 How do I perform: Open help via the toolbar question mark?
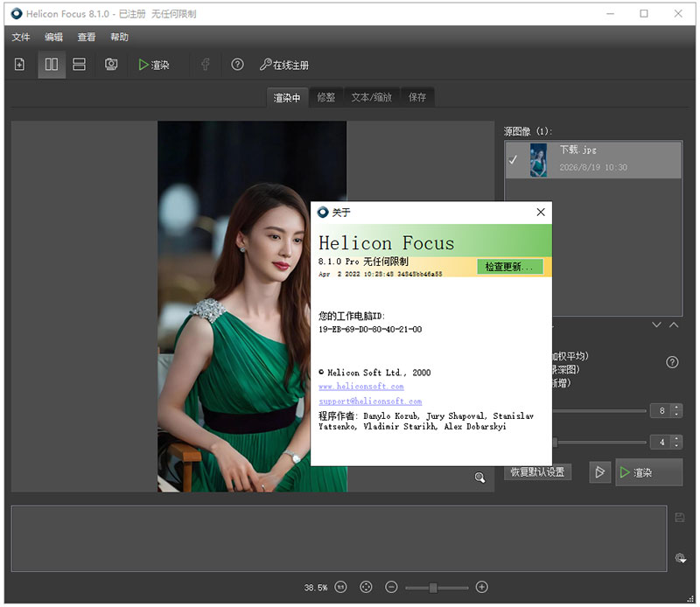[x=237, y=65]
